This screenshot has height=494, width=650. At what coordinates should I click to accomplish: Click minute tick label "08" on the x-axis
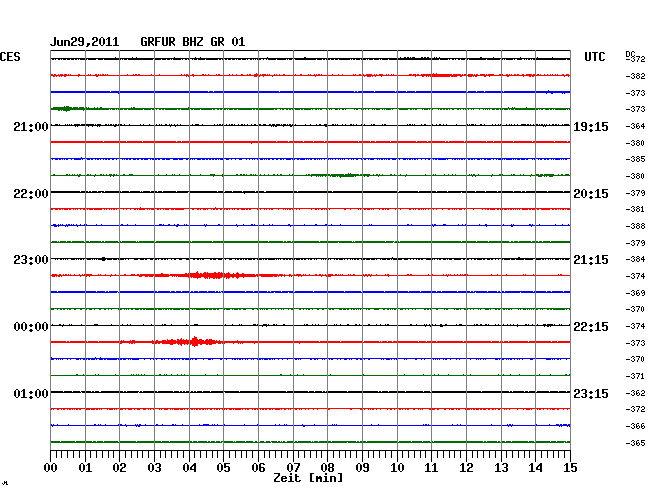point(327,467)
